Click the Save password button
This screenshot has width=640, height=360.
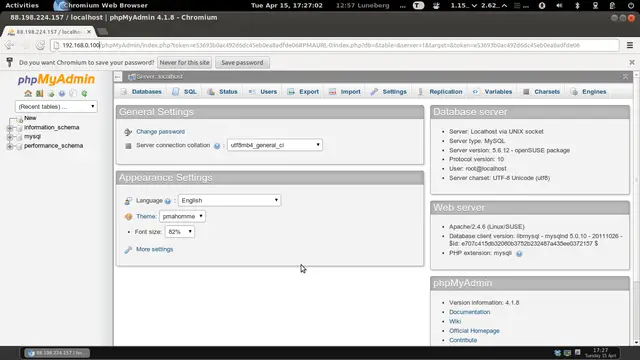pyautogui.click(x=242, y=62)
